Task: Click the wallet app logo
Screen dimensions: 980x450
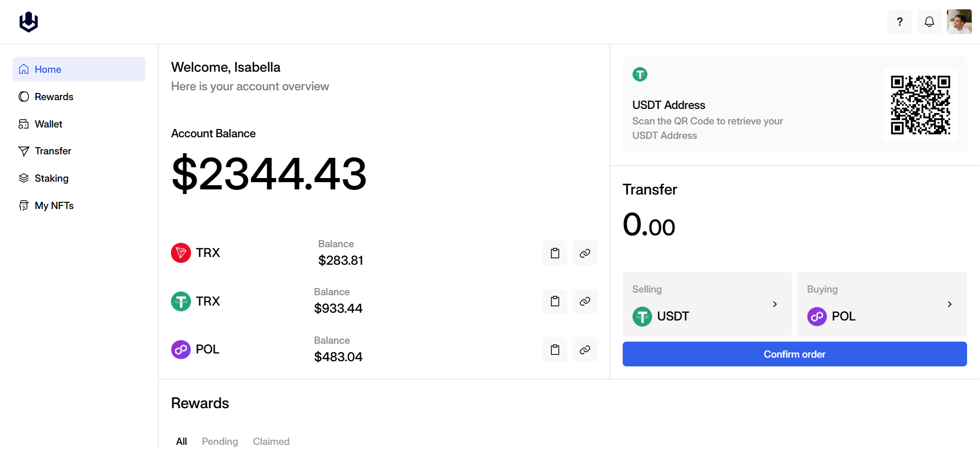Action: point(28,22)
